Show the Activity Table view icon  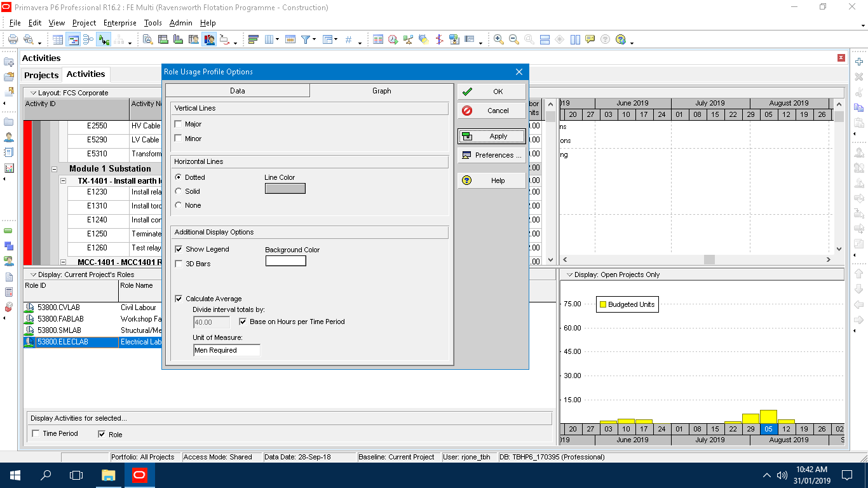point(58,39)
